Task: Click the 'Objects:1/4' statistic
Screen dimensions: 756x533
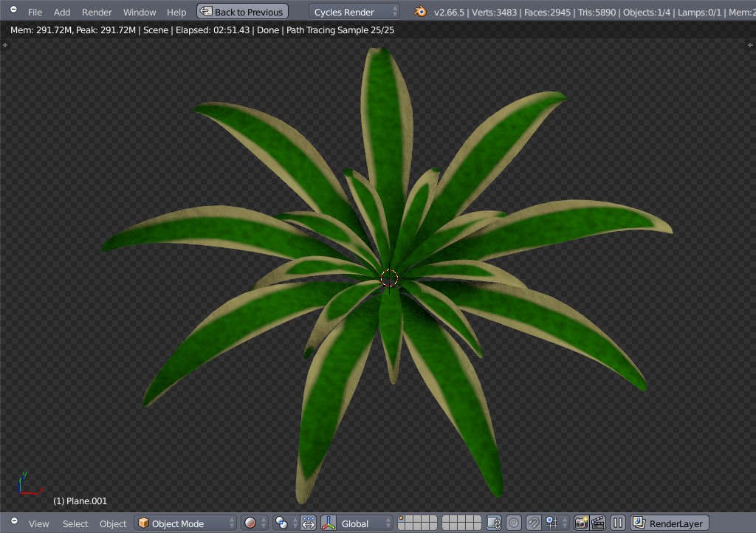Action: 647,12
